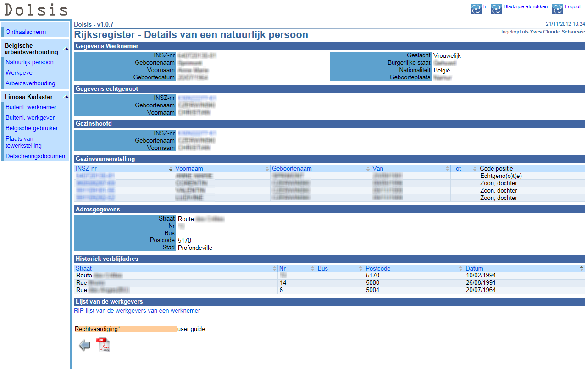The image size is (587, 392).
Task: Open Buitenl. werknemer menu item
Action: tap(31, 107)
